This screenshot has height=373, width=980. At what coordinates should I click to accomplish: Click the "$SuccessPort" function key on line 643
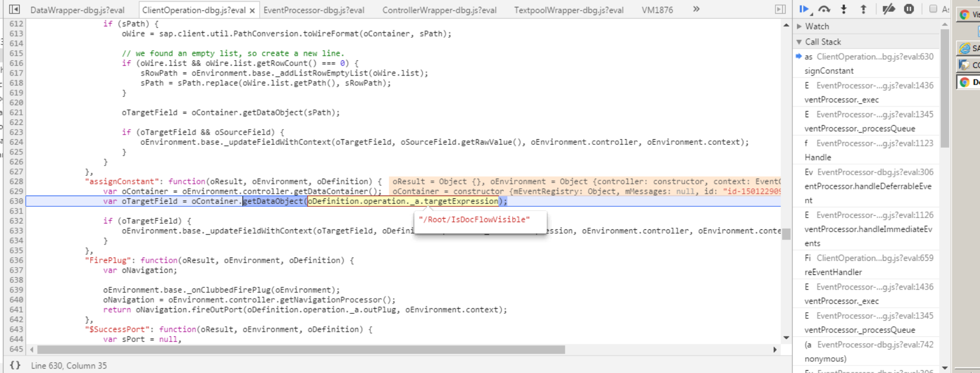(x=117, y=330)
